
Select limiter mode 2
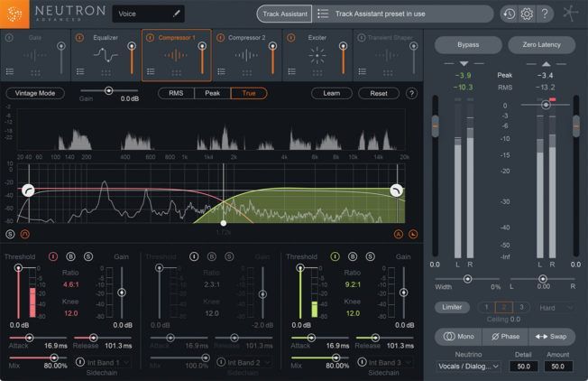click(503, 307)
